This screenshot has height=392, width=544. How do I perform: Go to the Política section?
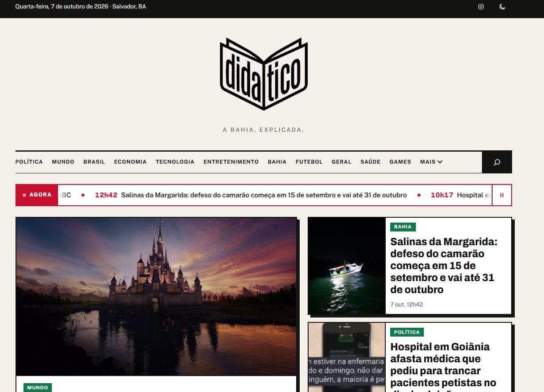[29, 162]
